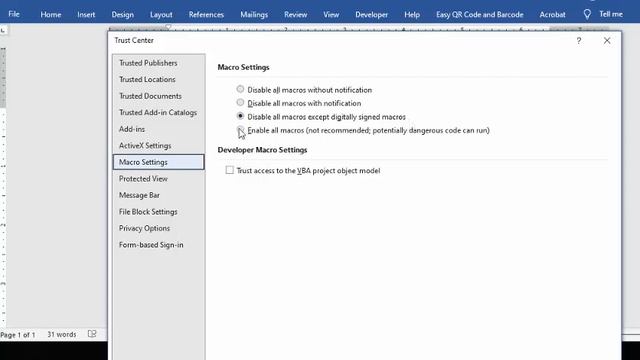Viewport: 640px width, 360px height.
Task: Open the Insert ribbon tab
Action: pos(86,15)
